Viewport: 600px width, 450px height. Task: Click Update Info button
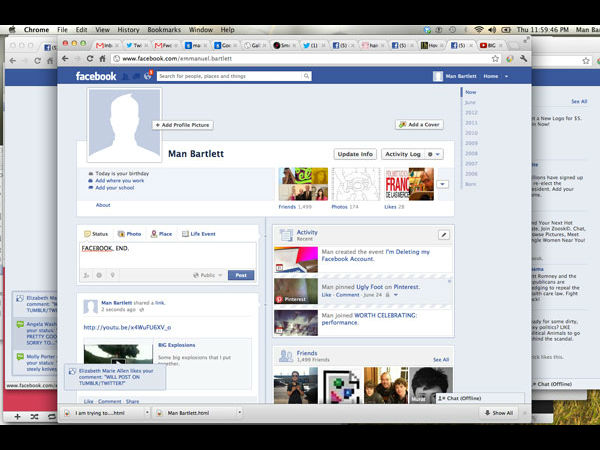click(x=355, y=154)
